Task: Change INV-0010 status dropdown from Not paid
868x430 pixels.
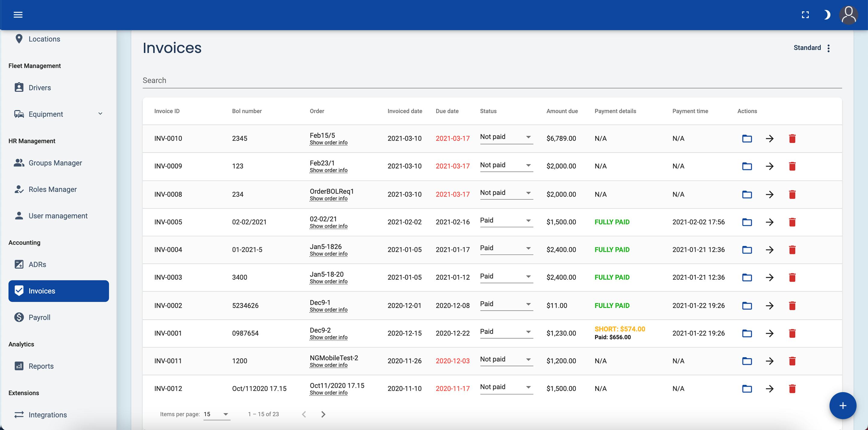Action: point(505,137)
